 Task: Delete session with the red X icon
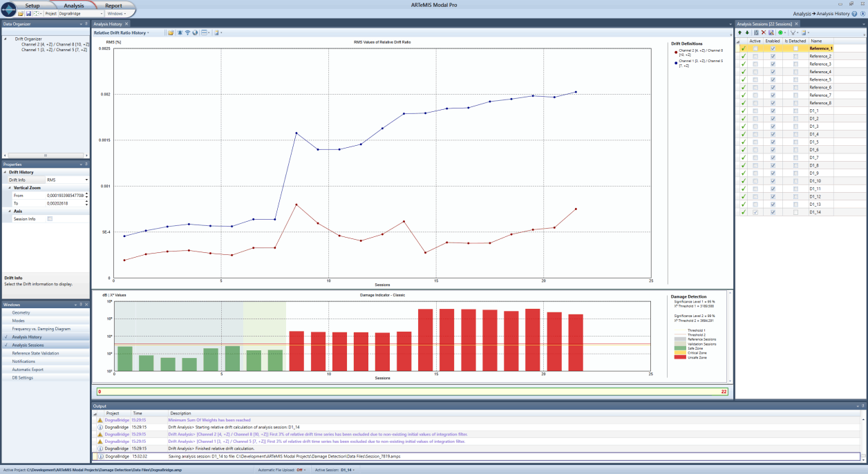[764, 32]
